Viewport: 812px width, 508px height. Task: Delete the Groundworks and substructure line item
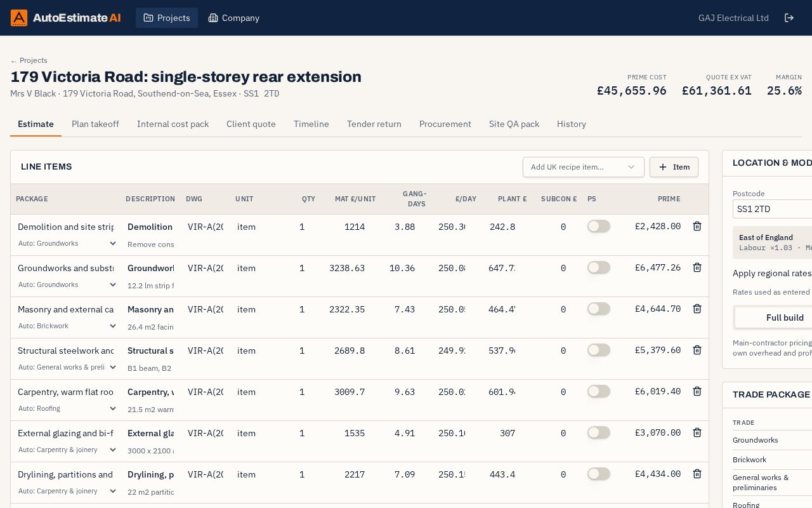pyautogui.click(x=697, y=267)
